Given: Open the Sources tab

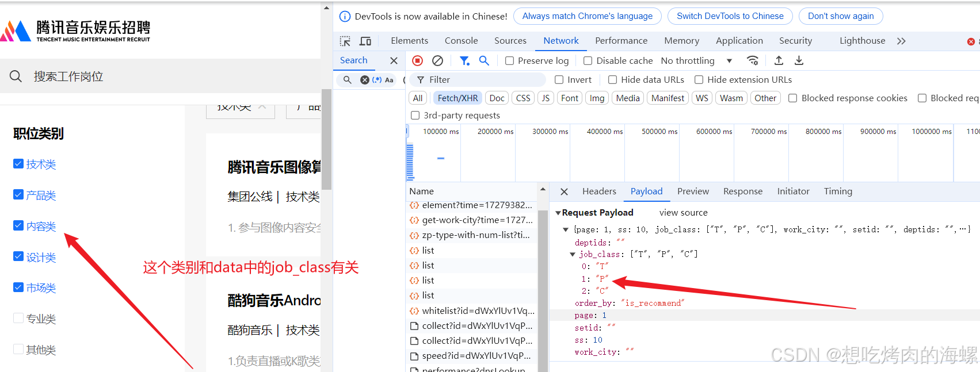Looking at the screenshot, I should click(510, 41).
